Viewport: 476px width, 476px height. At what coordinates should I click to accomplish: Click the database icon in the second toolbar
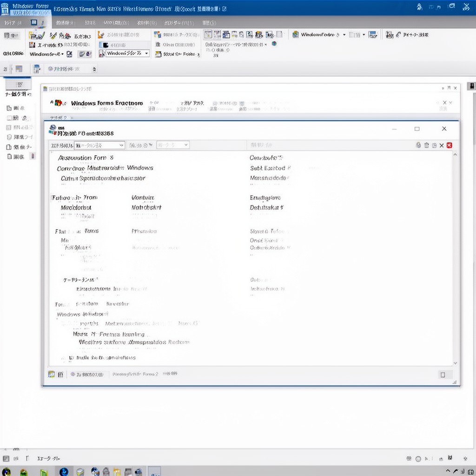37,69
